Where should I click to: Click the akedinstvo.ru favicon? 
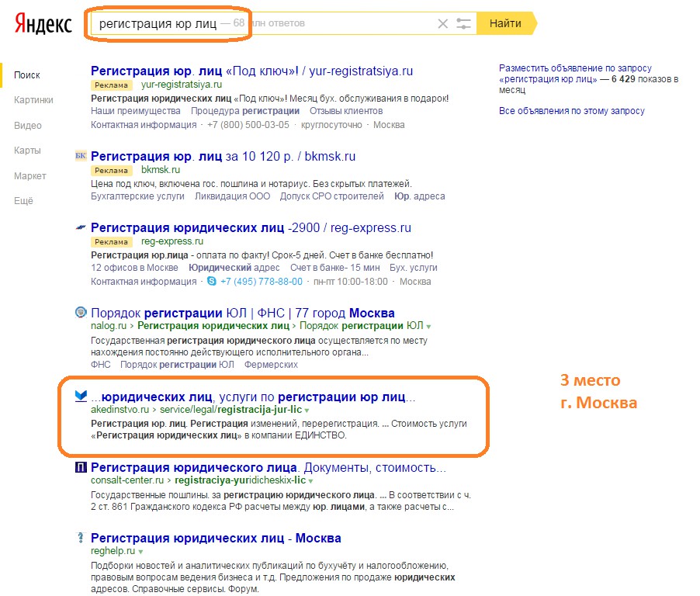coord(81,396)
